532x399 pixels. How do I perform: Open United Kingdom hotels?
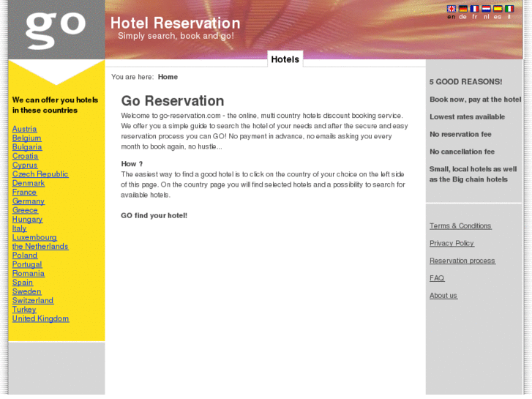(x=41, y=318)
